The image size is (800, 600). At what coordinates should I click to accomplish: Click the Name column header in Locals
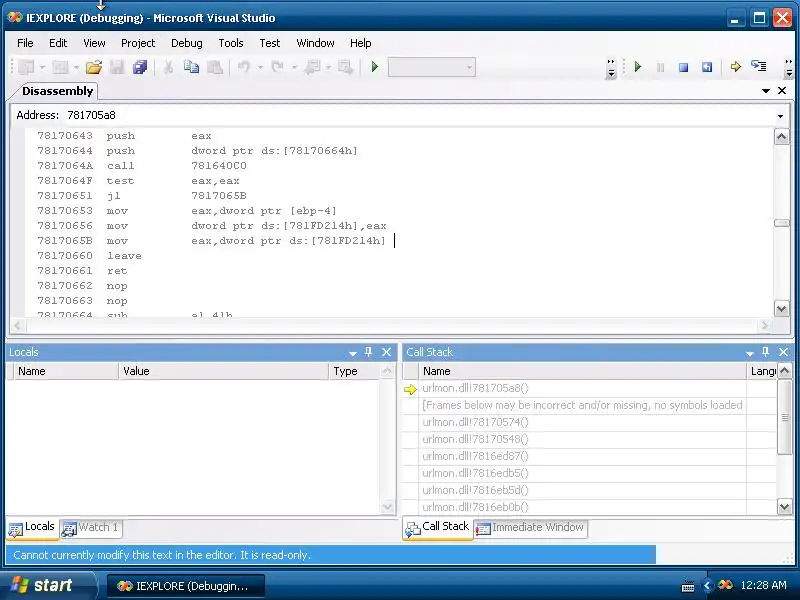coord(66,371)
